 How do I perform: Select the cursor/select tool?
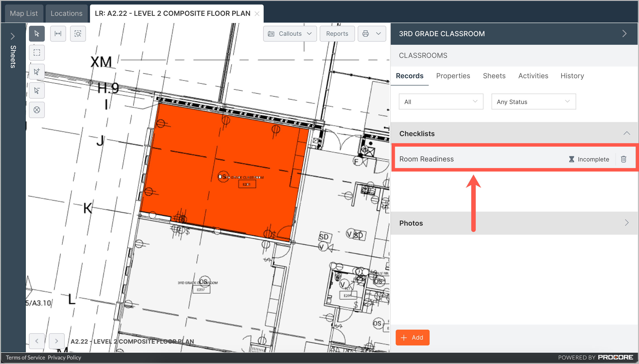[37, 33]
